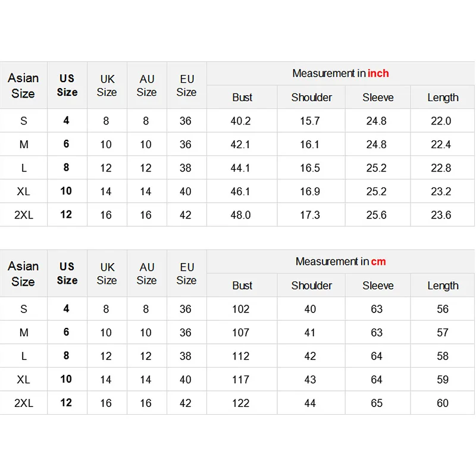Click the 44.1 bust measurement cell
The image size is (476, 476).
pyautogui.click(x=241, y=168)
